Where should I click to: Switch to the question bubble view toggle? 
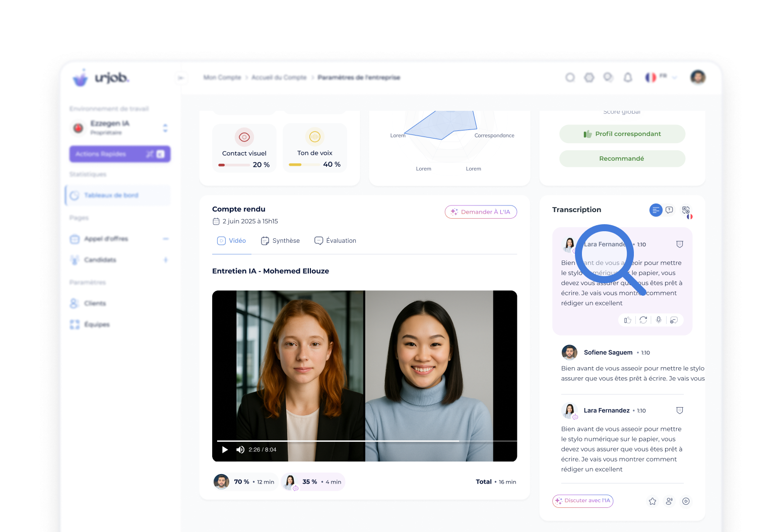coord(669,210)
